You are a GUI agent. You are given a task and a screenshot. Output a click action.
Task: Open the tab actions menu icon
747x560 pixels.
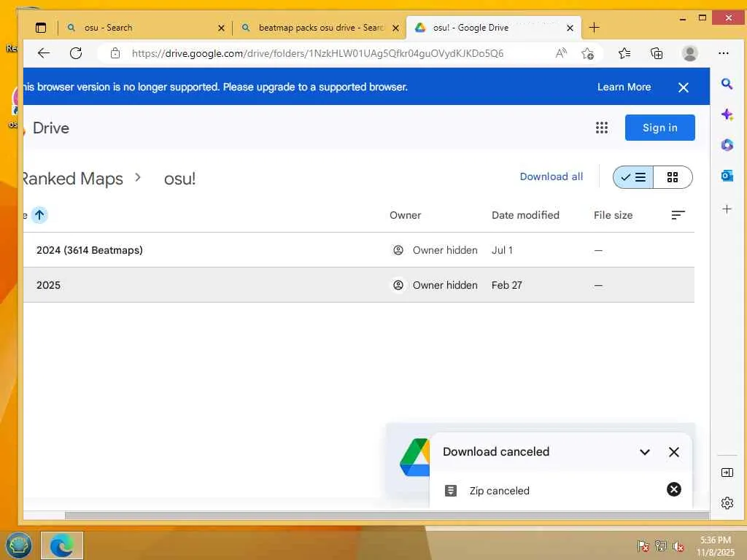tap(41, 28)
